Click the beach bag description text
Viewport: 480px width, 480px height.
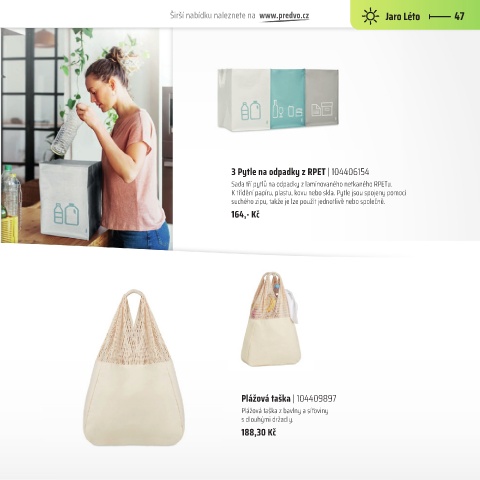285,415
